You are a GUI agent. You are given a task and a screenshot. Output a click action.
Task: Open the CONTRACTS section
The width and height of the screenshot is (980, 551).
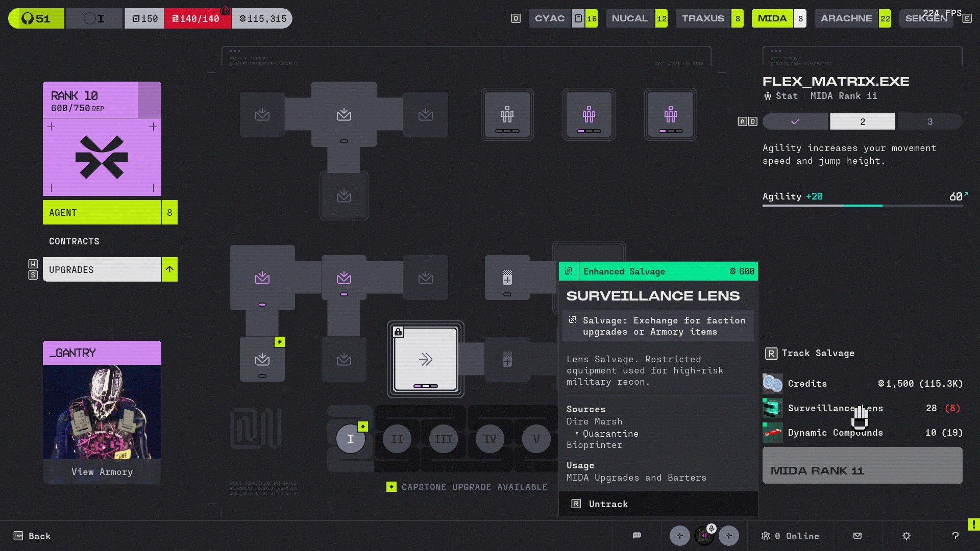click(x=75, y=241)
